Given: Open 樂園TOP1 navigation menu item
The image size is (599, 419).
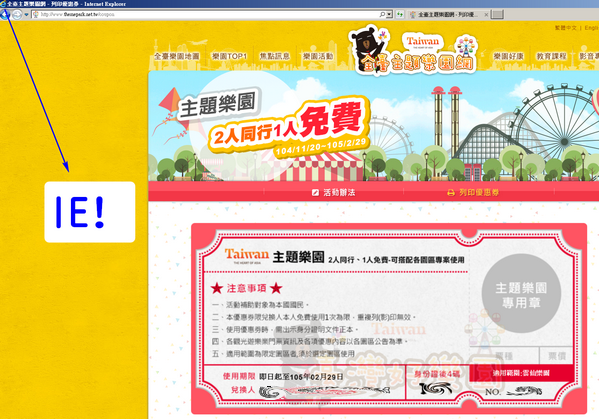Looking at the screenshot, I should [229, 56].
